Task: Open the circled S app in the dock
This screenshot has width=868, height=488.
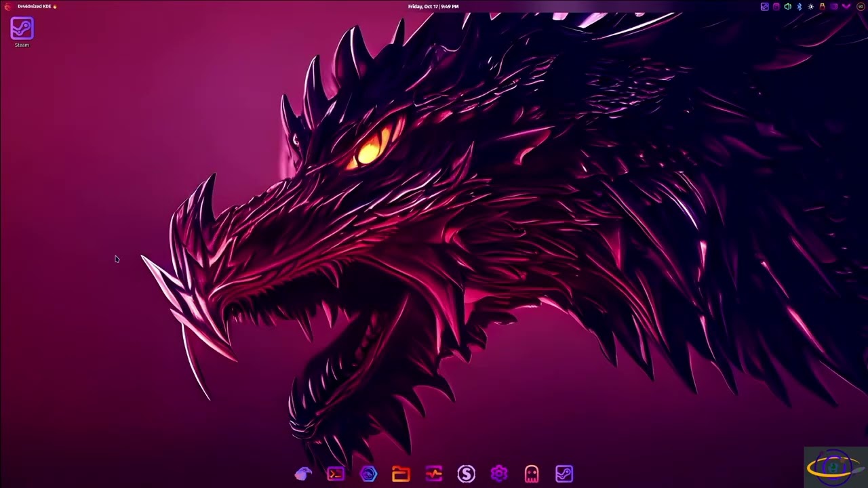Action: tap(466, 474)
